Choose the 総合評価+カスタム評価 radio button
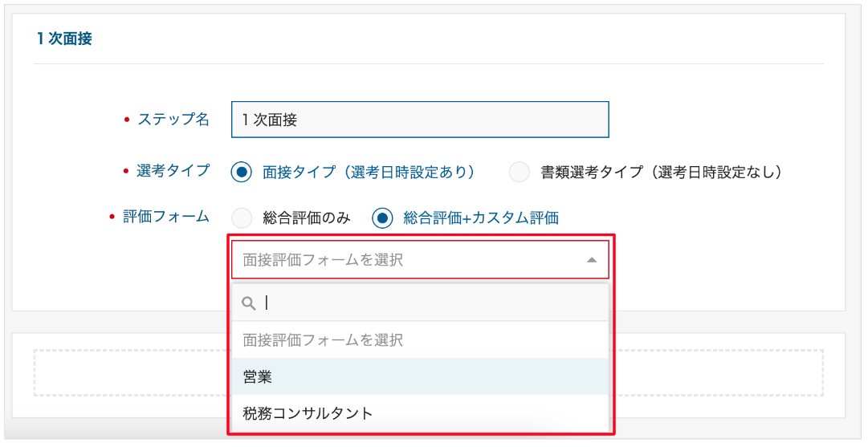Screen dimensions: 868x447 tap(383, 217)
